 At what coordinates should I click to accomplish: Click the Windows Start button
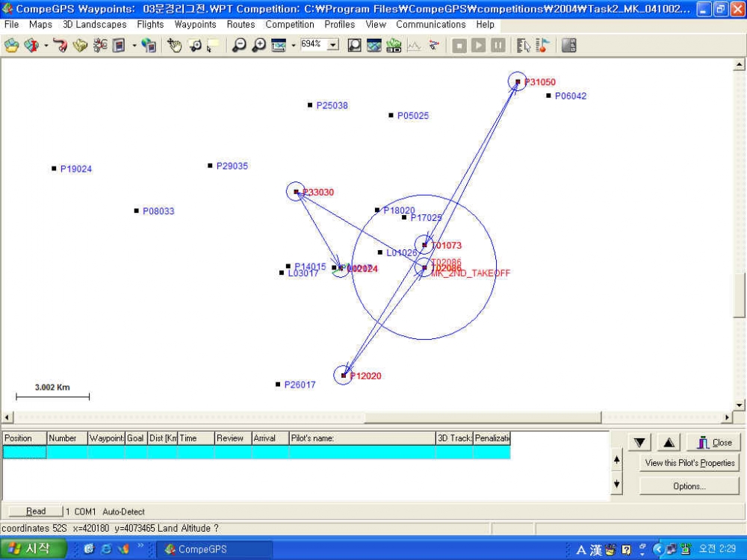pyautogui.click(x=32, y=549)
